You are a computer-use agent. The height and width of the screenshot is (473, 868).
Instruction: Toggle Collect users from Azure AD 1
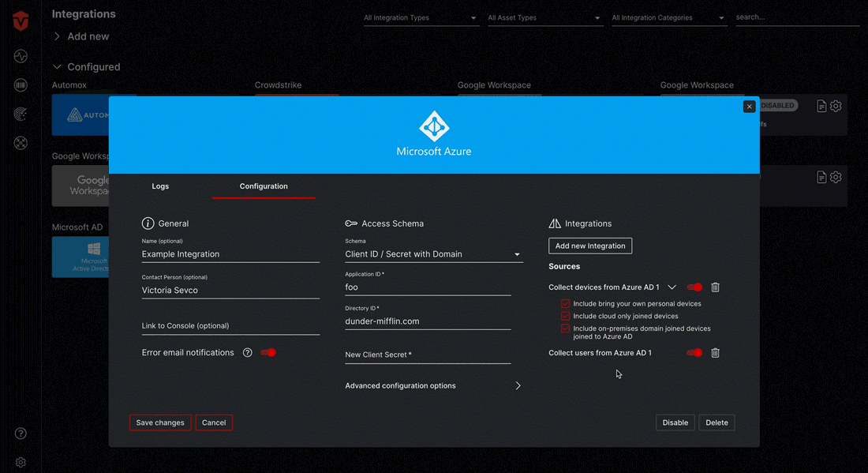point(694,353)
